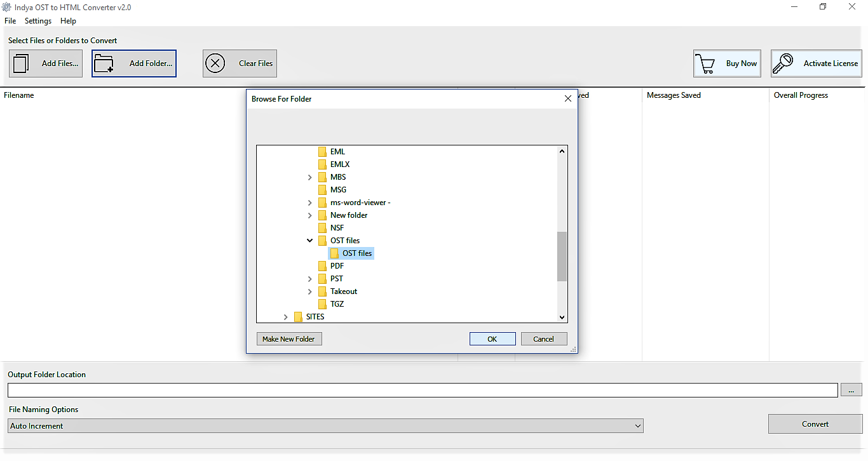Select the Takeout tree row label

point(344,291)
